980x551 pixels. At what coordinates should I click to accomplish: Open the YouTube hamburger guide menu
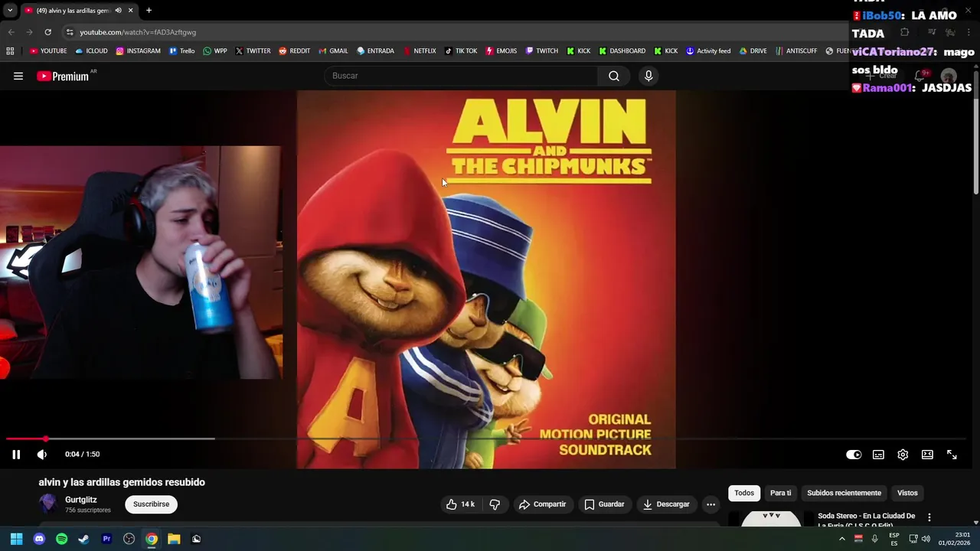18,76
